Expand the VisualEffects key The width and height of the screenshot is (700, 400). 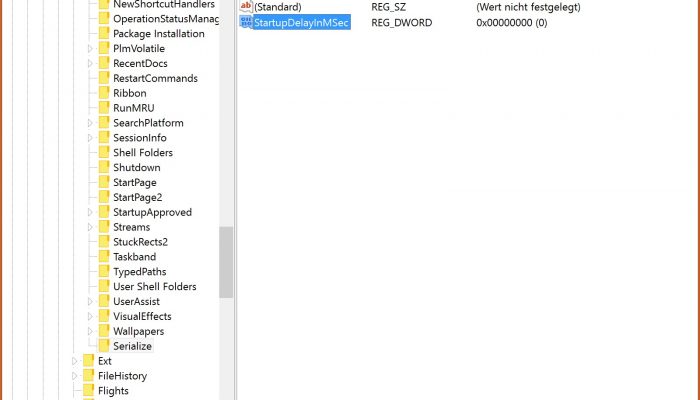(x=90, y=316)
